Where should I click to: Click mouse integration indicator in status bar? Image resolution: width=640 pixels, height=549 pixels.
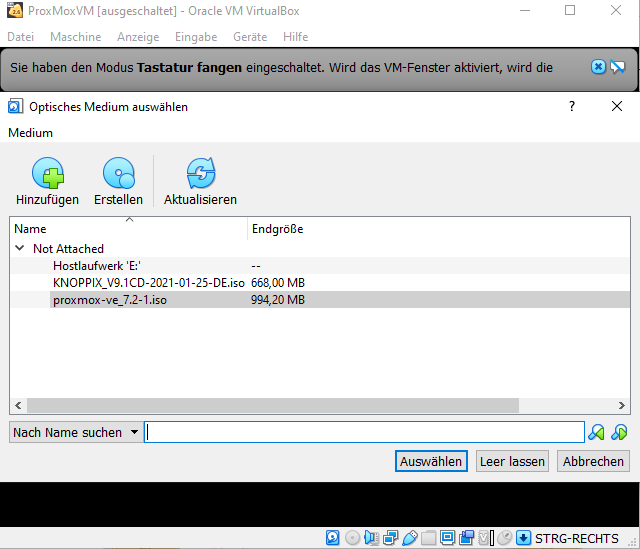(x=504, y=538)
